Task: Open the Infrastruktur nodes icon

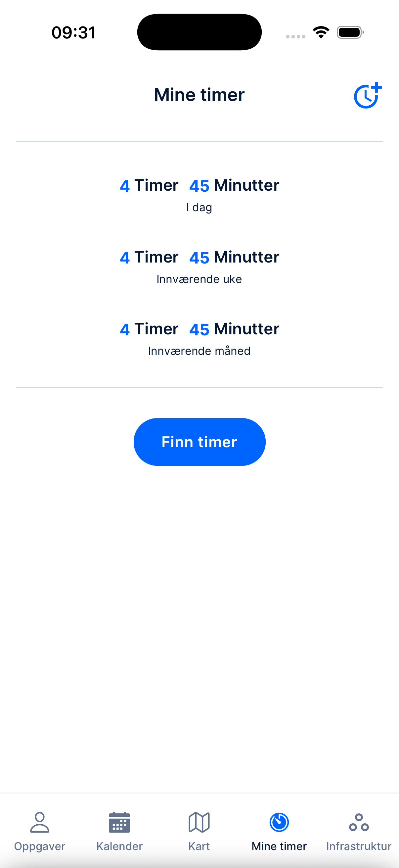Action: click(359, 822)
